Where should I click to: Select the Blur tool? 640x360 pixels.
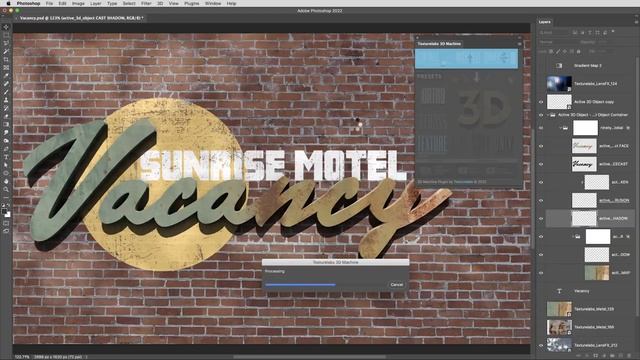(6, 133)
